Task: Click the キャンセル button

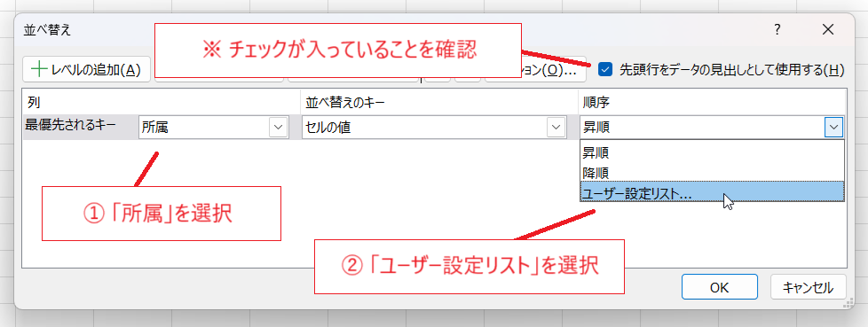Action: [809, 287]
